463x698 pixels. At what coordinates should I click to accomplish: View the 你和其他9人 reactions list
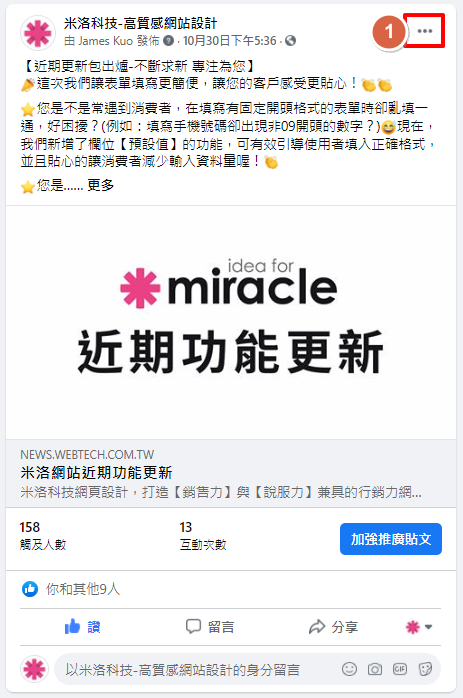coord(83,589)
